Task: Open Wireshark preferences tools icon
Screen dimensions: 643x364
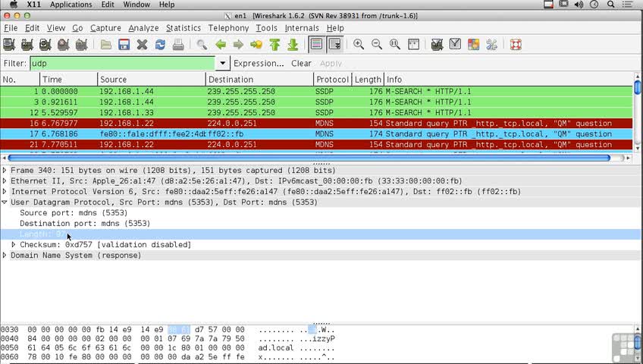Action: click(491, 44)
